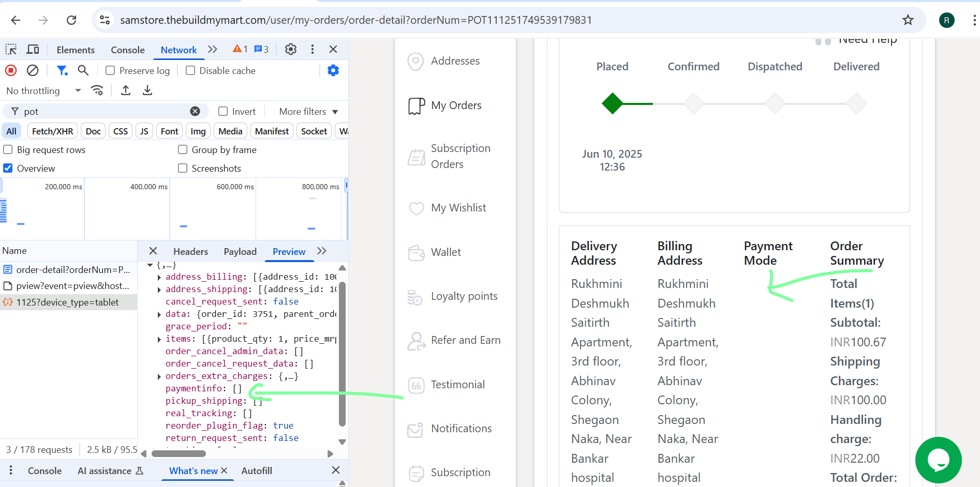This screenshot has width=980, height=487.
Task: Select 1125?device_type=tablet request
Action: pos(68,302)
